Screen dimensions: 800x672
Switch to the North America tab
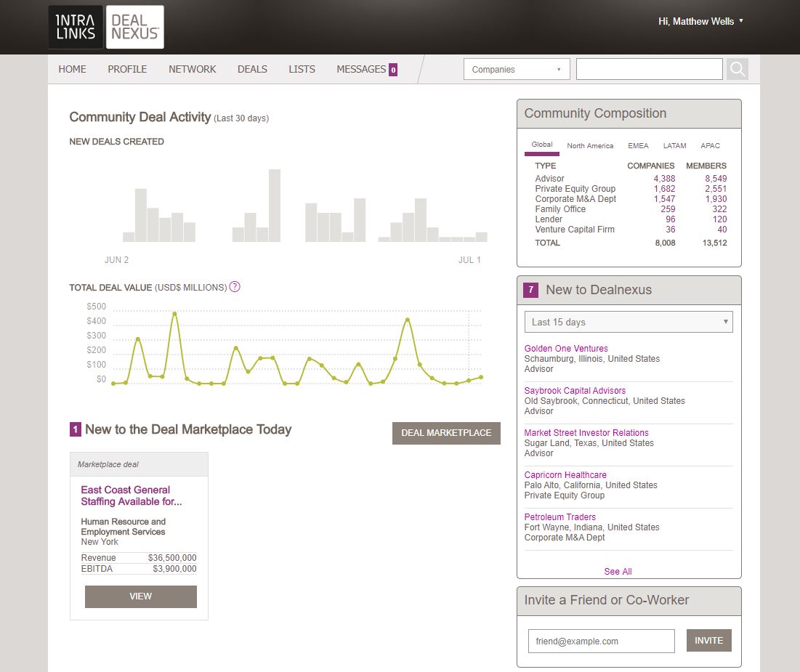coord(590,145)
